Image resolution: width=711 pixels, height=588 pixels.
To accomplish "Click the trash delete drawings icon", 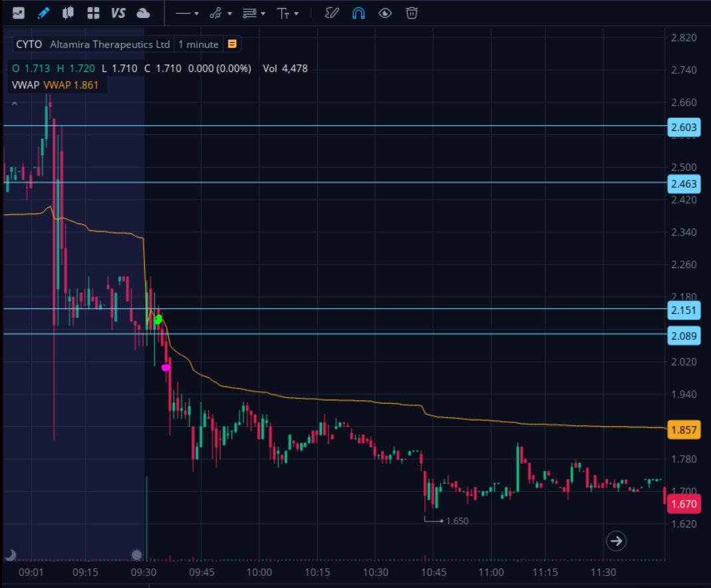I will click(x=412, y=13).
